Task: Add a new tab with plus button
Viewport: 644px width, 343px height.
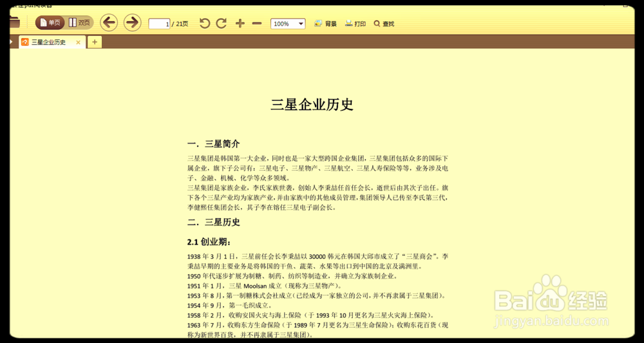Action: 95,42
